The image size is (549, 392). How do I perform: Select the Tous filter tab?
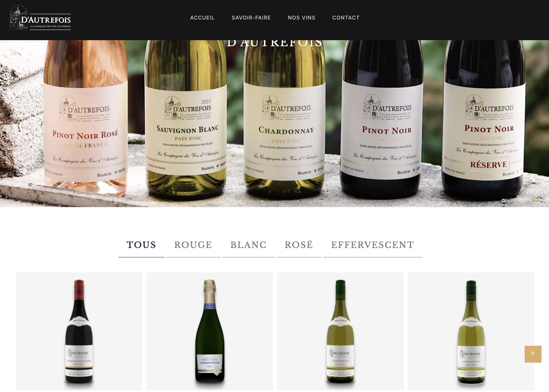141,245
